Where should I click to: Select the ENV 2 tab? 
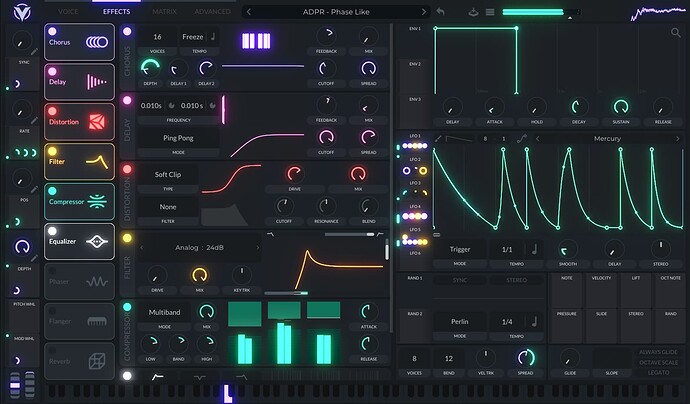click(415, 76)
